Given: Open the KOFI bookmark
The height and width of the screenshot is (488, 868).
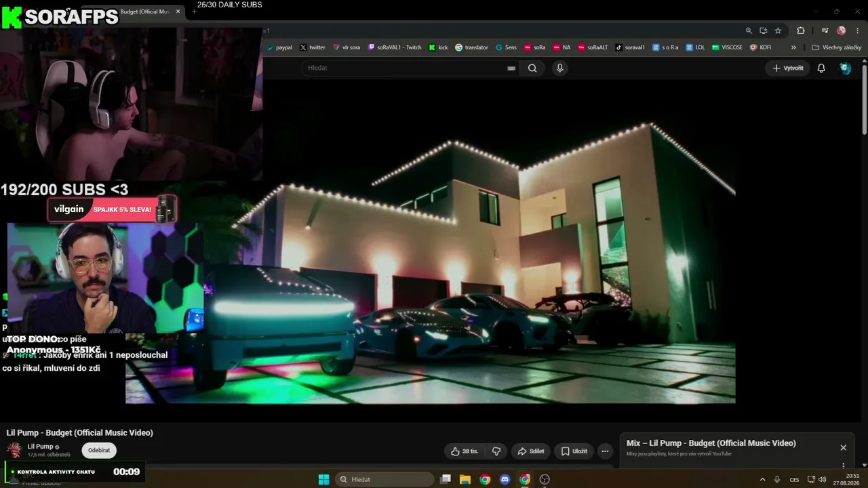Looking at the screenshot, I should coord(760,47).
